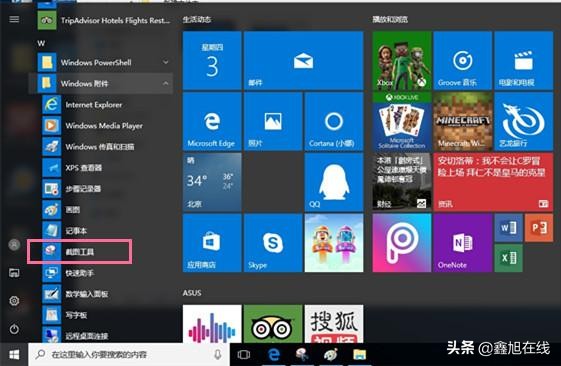
Task: Open the weather tile for 北京
Action: pyautogui.click(x=212, y=182)
